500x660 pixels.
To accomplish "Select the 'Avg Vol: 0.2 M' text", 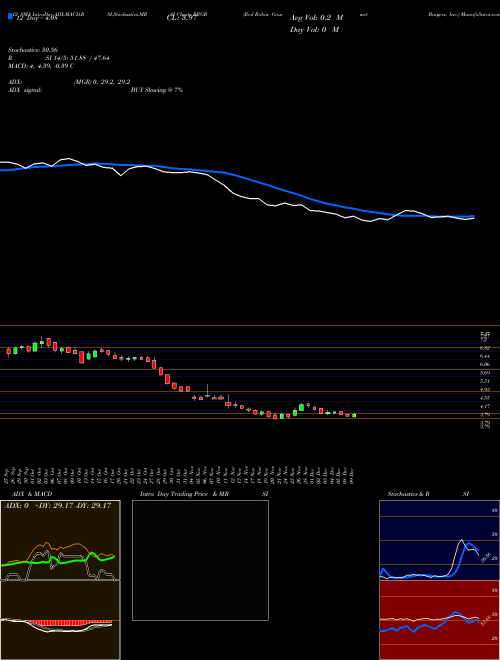I will pos(316,18).
